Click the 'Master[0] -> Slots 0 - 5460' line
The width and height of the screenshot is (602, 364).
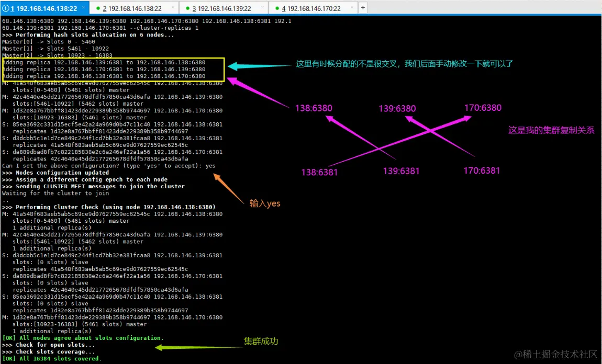pyautogui.click(x=48, y=42)
